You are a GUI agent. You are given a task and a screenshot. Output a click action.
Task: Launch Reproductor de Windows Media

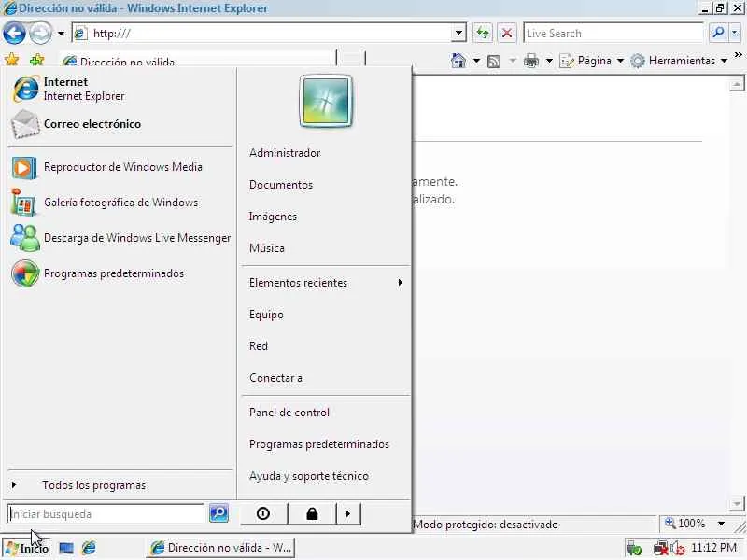pyautogui.click(x=120, y=167)
